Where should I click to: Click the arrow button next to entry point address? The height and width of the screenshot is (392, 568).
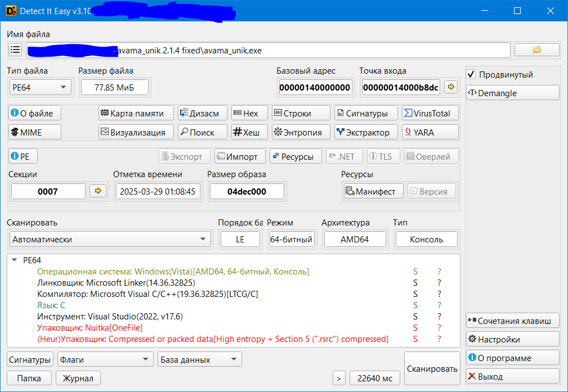tap(451, 87)
